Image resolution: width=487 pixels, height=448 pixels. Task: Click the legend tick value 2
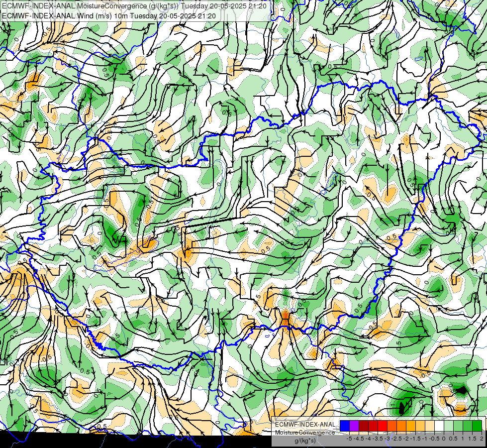point(482,439)
